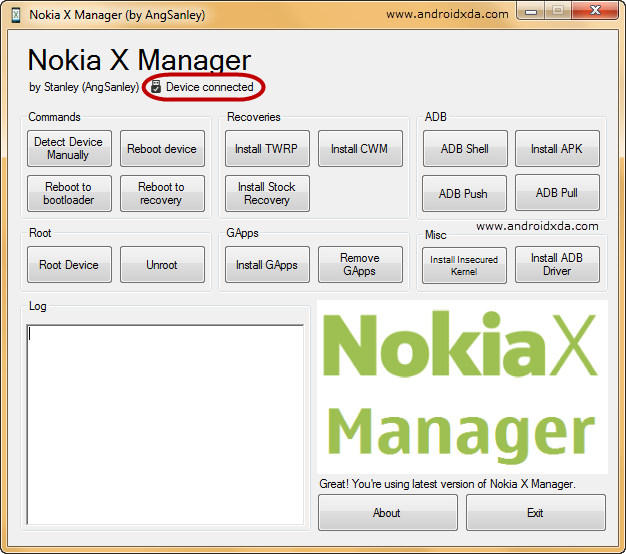Focus the Log text area

[x=165, y=425]
